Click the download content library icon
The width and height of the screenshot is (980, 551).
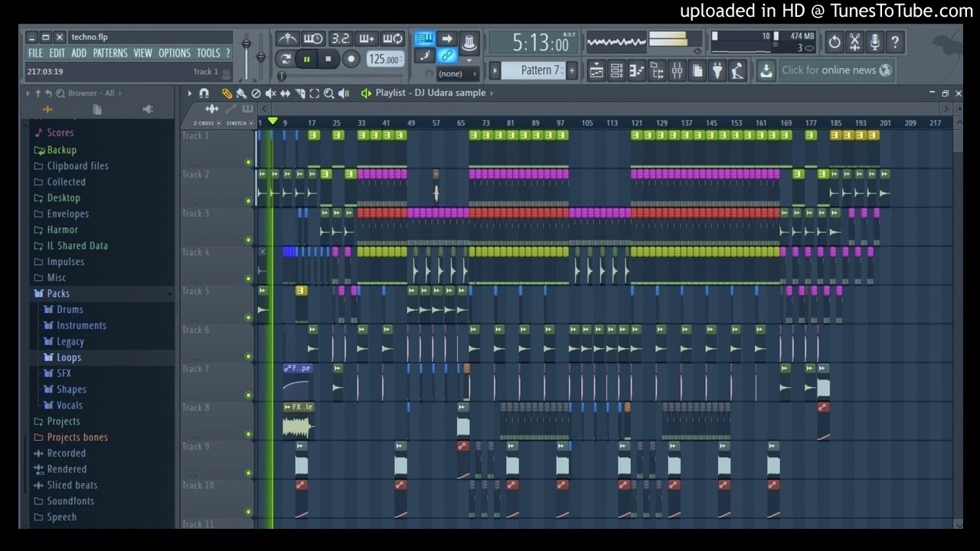click(x=766, y=70)
